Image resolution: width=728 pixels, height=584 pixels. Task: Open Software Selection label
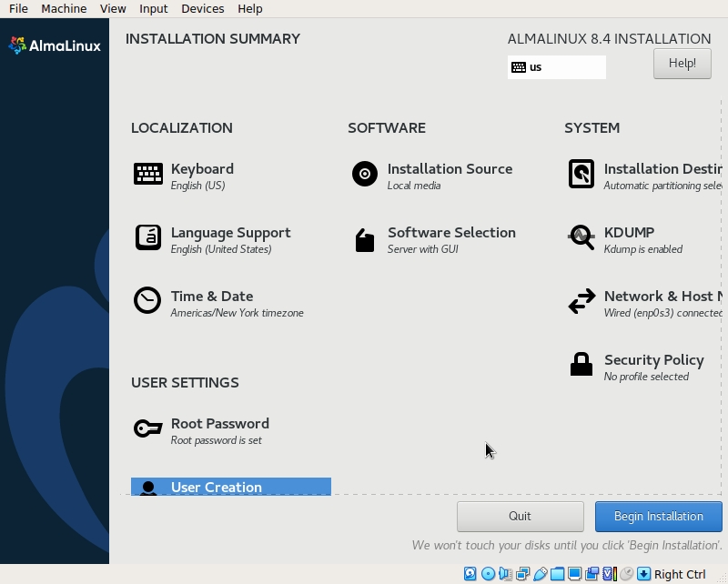pyautogui.click(x=451, y=233)
